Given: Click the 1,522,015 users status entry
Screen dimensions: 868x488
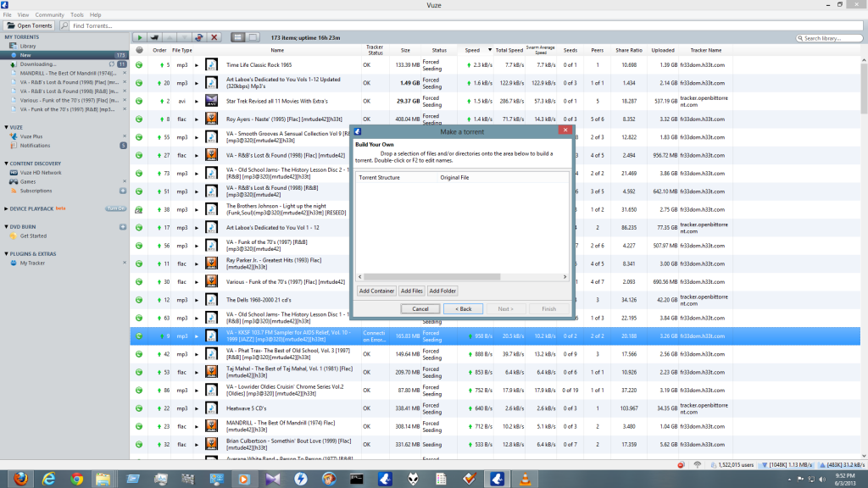Looking at the screenshot, I should 732,465.
